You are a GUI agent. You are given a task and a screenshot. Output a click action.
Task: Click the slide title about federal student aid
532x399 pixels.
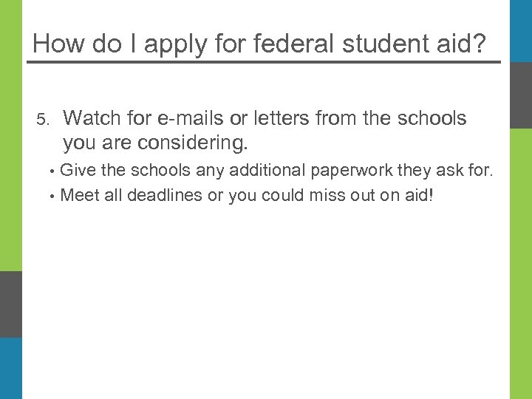tap(259, 43)
